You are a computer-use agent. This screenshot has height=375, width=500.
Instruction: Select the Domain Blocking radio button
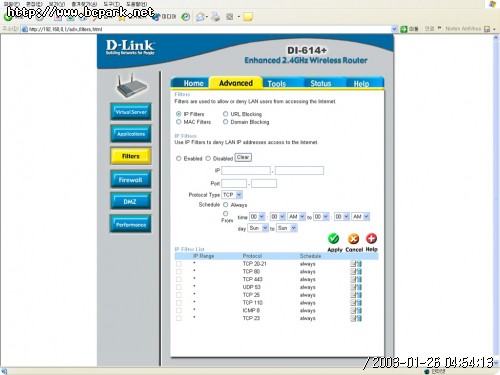[226, 122]
